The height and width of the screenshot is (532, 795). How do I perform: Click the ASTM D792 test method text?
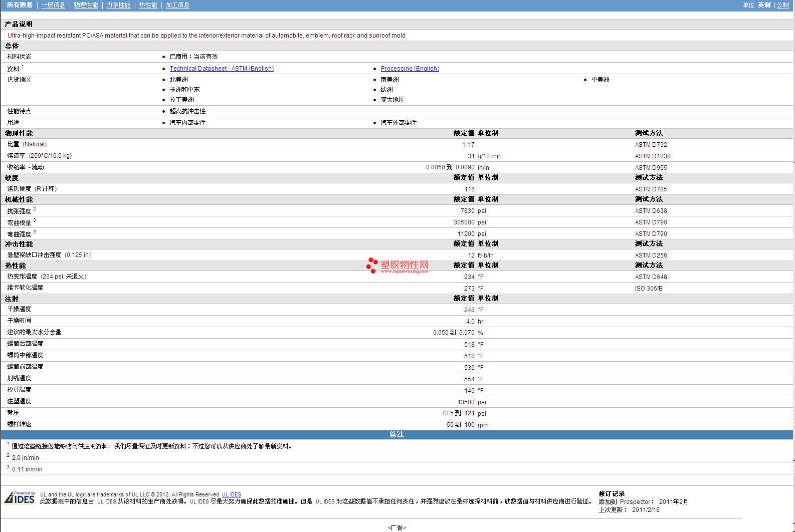651,145
